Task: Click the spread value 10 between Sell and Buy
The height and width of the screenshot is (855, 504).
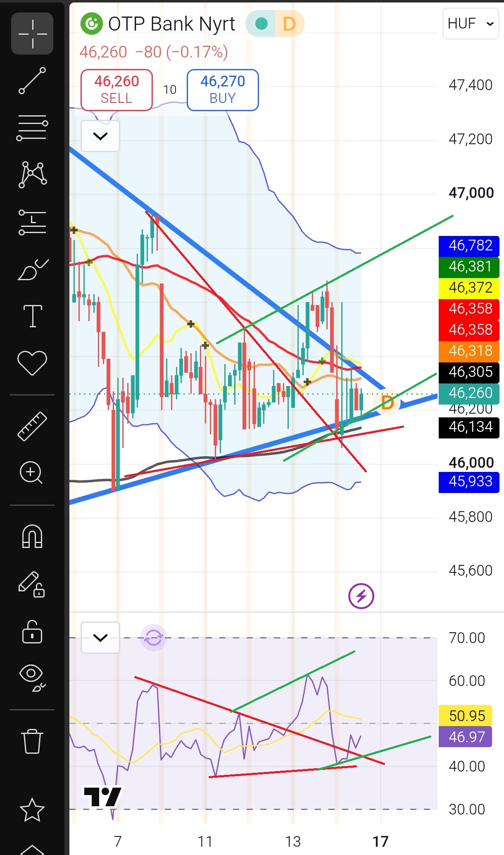Action: click(x=170, y=90)
